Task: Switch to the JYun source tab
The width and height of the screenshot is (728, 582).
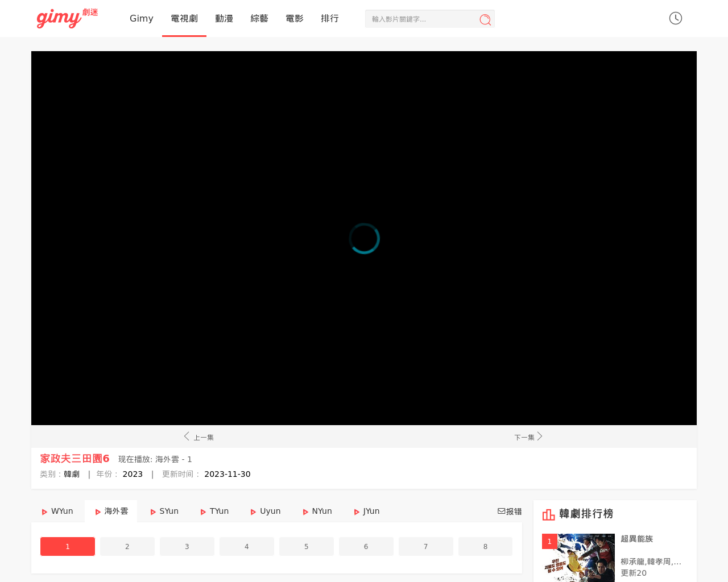Action: (367, 511)
